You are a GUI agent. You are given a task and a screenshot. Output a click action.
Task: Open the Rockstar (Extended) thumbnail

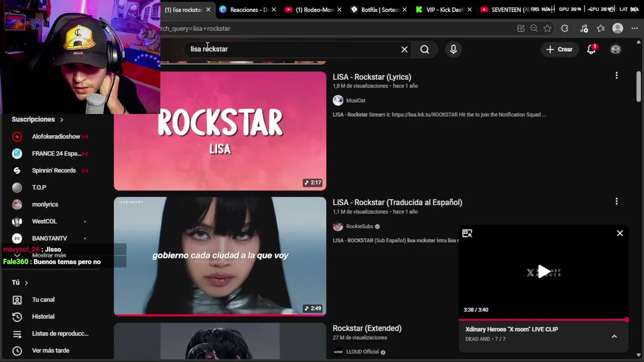click(x=220, y=341)
